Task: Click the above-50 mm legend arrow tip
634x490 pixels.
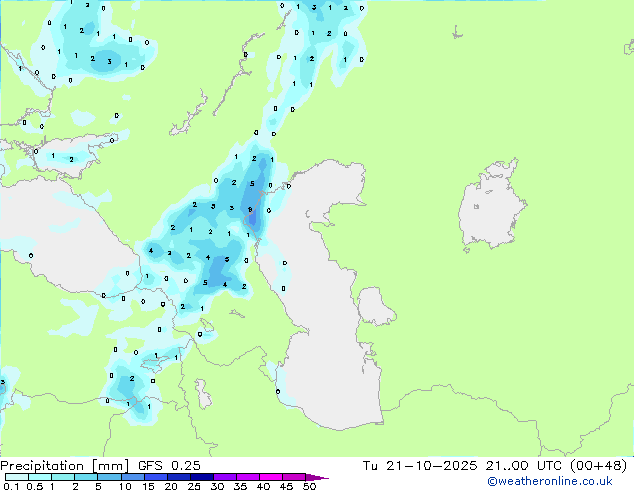Action: (317, 478)
